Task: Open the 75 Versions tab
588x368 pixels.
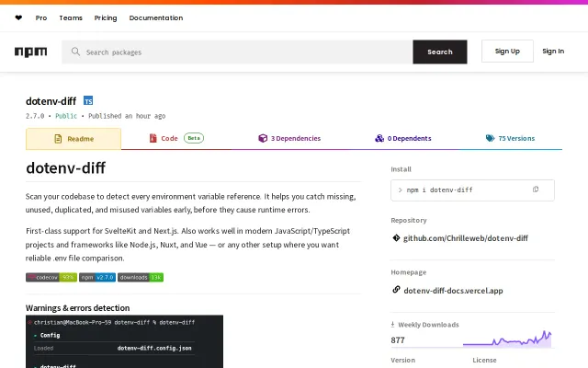Action: click(511, 138)
